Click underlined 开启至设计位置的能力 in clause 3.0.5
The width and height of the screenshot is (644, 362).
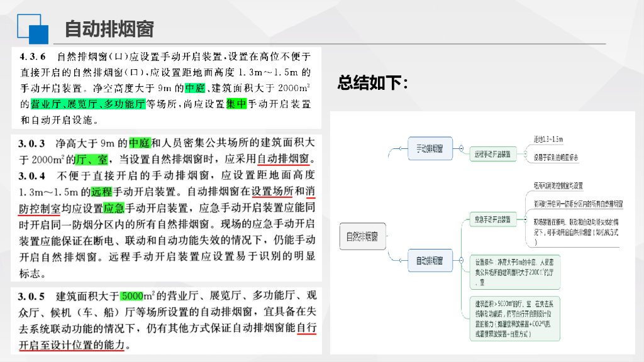(72, 345)
